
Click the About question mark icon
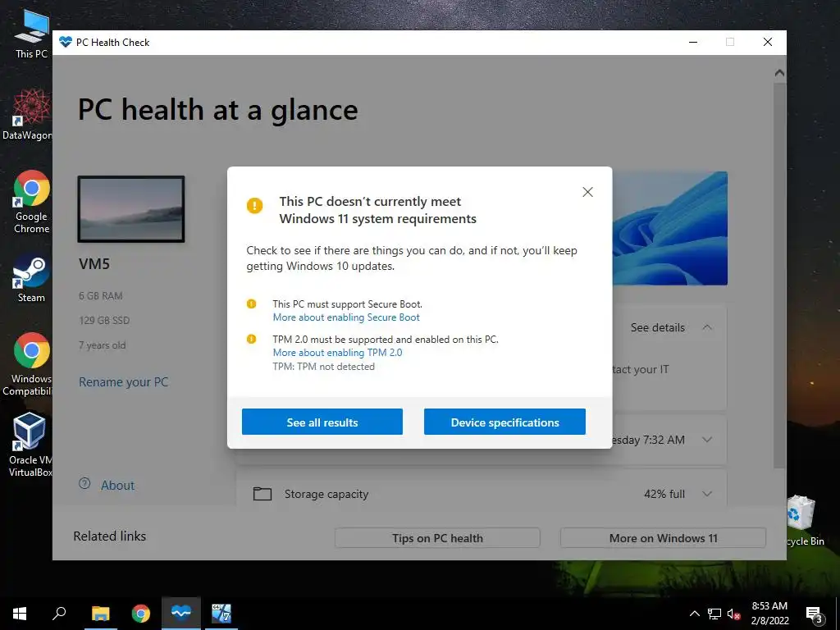click(84, 483)
